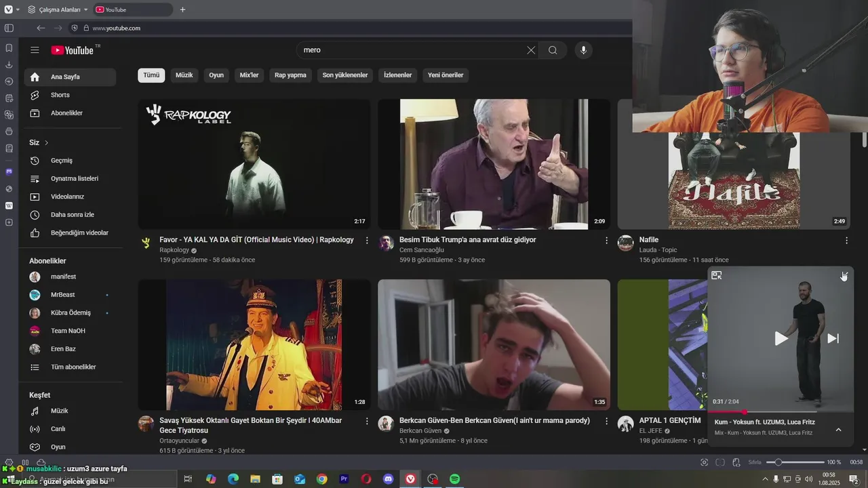Show hidden system tray icons
Image resolution: width=868 pixels, height=488 pixels.
click(766, 479)
